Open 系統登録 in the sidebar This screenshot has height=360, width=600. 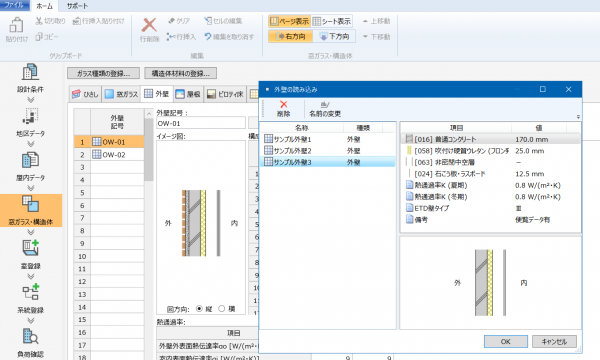coord(30,299)
